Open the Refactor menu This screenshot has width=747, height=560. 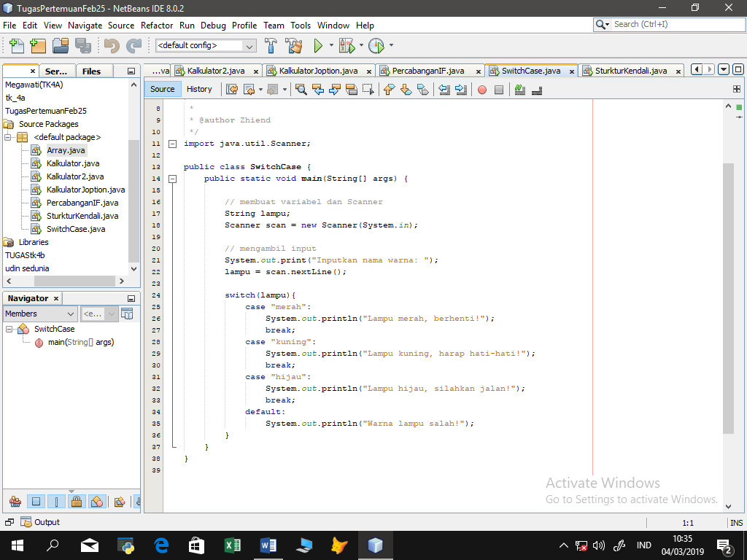pyautogui.click(x=157, y=25)
